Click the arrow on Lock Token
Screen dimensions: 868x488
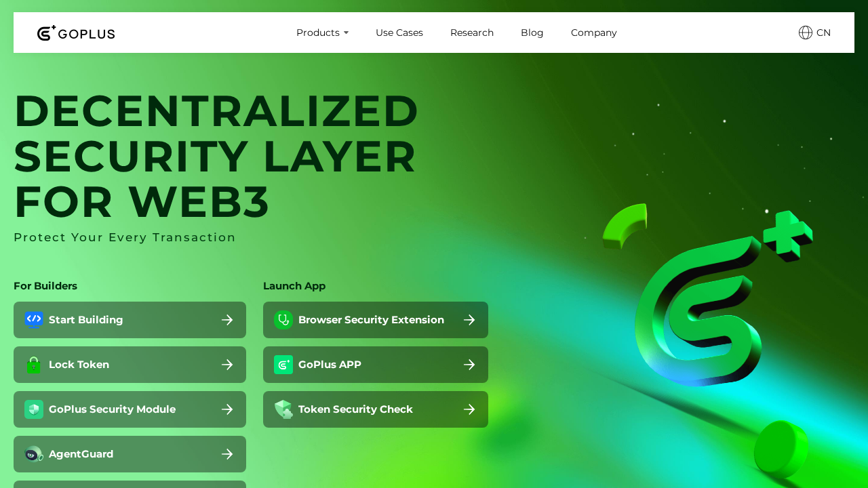[227, 365]
